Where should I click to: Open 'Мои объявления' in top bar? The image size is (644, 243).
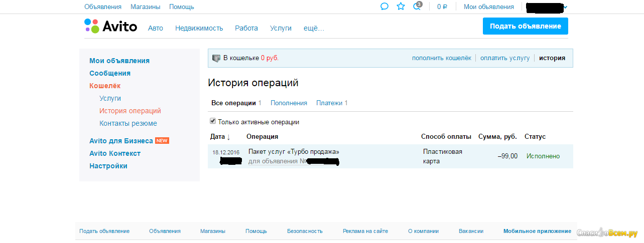click(x=489, y=7)
